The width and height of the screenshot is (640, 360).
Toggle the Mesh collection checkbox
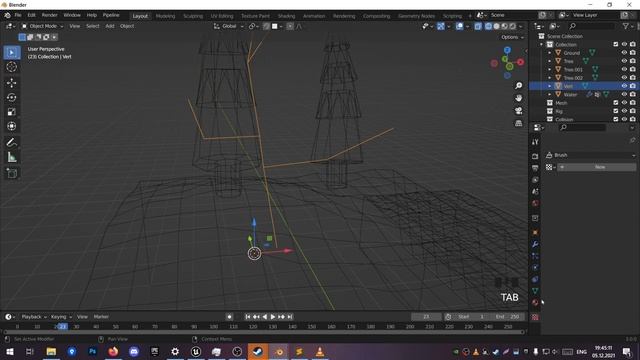click(616, 102)
